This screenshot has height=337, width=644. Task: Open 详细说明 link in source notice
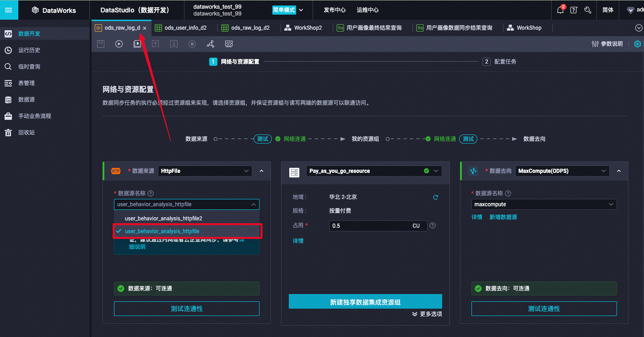(x=137, y=247)
